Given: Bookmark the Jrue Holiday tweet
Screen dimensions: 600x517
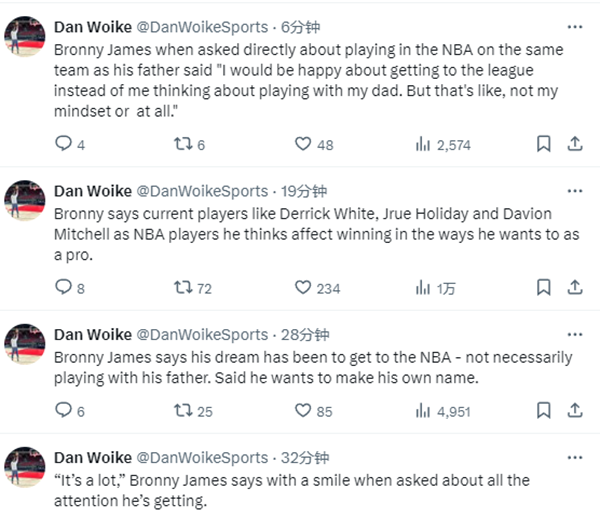Looking at the screenshot, I should click(x=543, y=288).
